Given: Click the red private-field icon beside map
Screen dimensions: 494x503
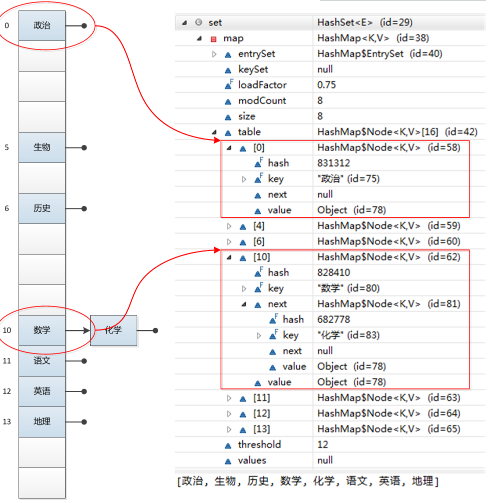Looking at the screenshot, I should 213,39.
